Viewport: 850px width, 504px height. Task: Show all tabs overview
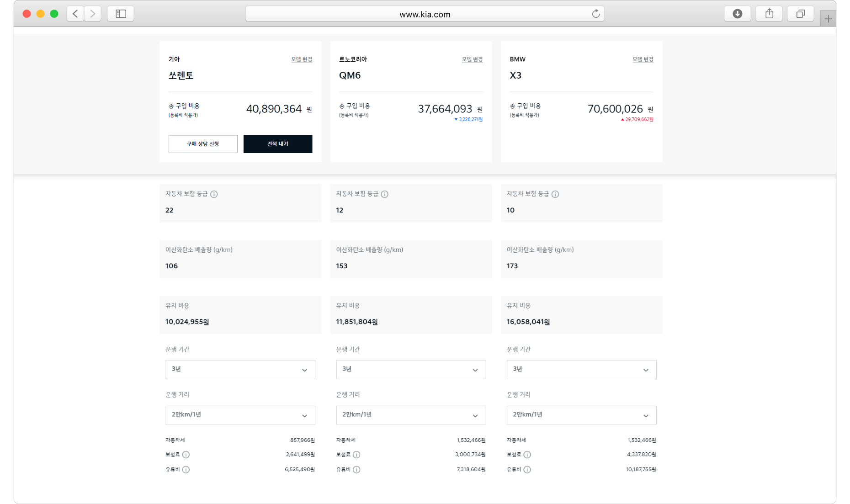point(800,14)
